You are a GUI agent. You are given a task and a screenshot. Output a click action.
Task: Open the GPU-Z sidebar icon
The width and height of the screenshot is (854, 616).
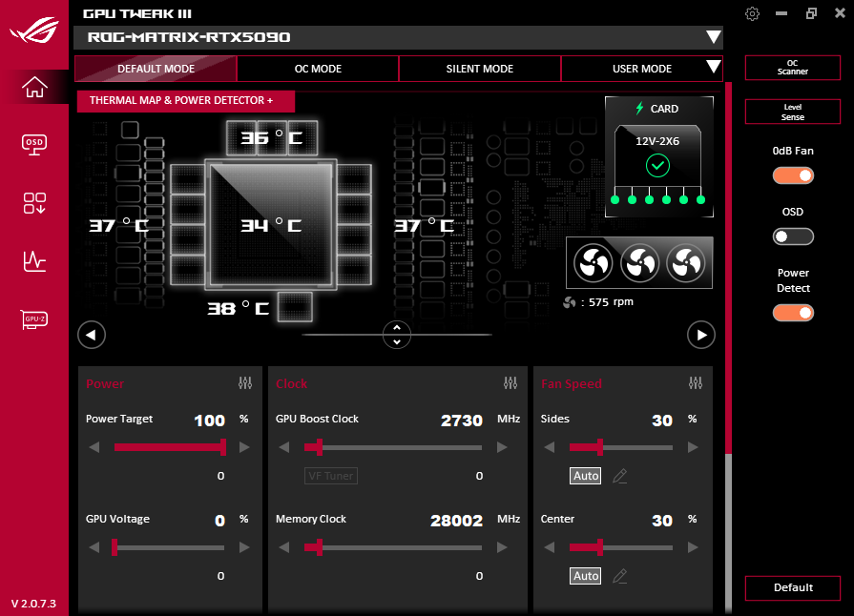pos(34,319)
